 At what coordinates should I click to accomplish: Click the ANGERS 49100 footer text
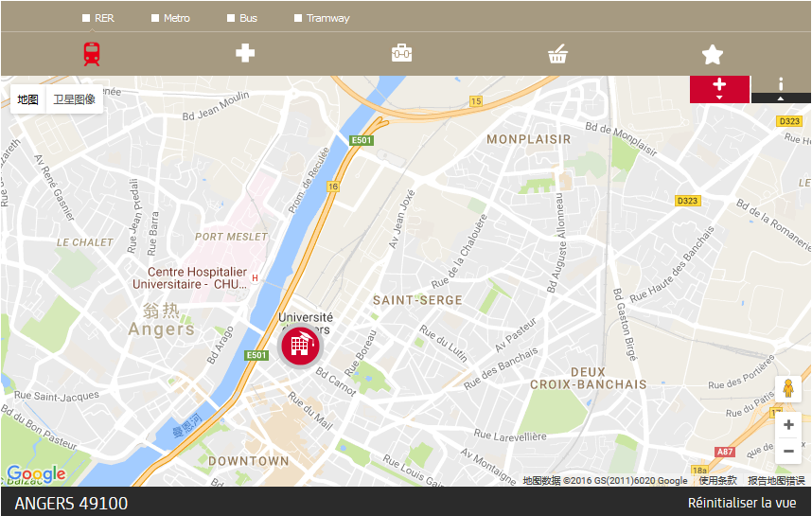[72, 503]
